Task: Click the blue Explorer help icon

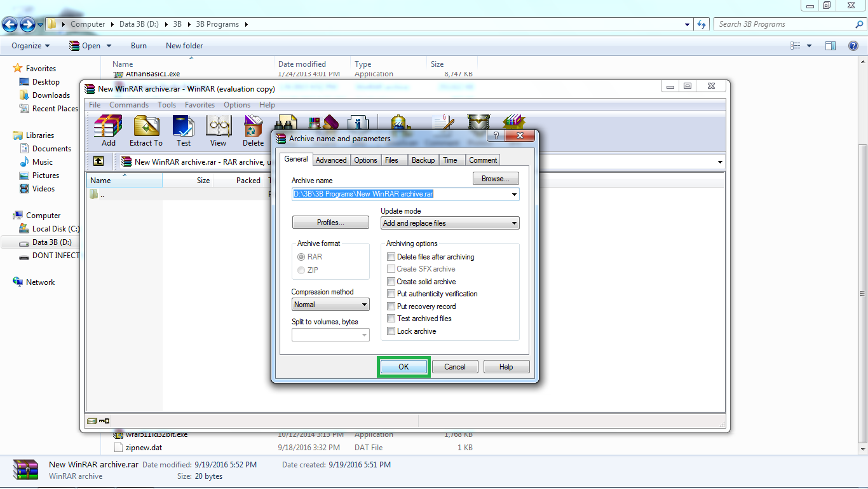Action: point(854,46)
